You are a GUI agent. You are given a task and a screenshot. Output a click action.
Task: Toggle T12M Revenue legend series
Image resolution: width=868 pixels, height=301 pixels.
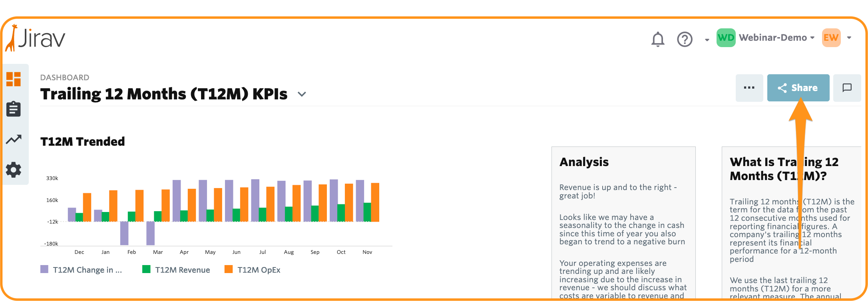pyautogui.click(x=176, y=270)
